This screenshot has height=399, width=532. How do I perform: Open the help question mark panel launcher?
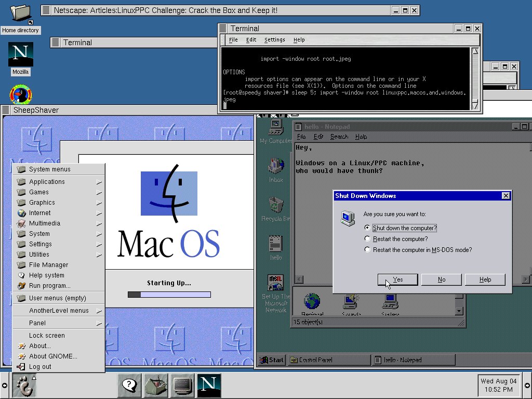pyautogui.click(x=129, y=385)
